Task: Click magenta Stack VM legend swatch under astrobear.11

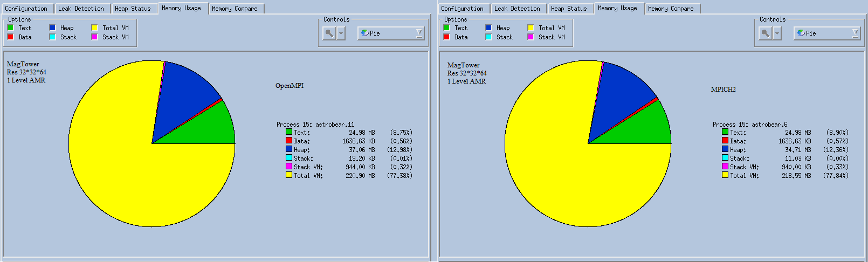Action: [x=289, y=166]
